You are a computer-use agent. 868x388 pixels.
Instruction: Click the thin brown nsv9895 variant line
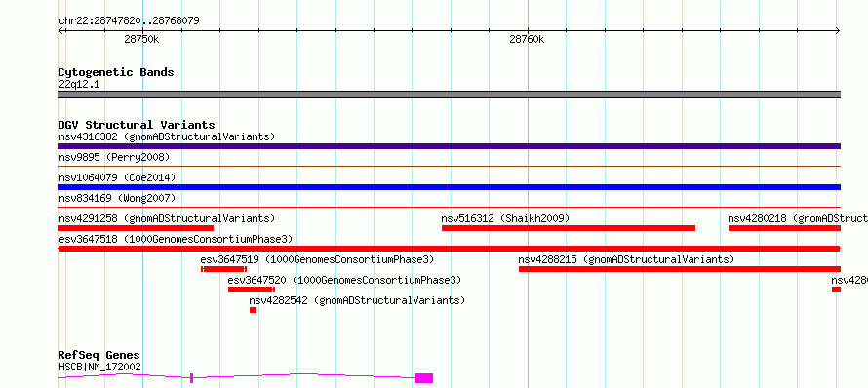pos(449,166)
